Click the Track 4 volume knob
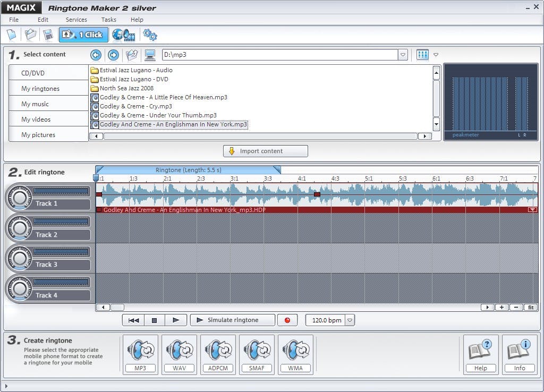544x392 pixels. pos(20,288)
